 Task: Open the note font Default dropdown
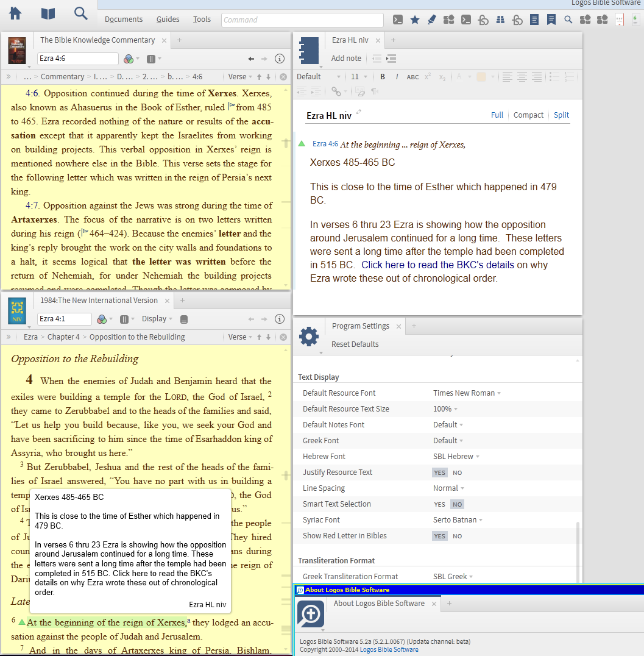pyautogui.click(x=319, y=77)
